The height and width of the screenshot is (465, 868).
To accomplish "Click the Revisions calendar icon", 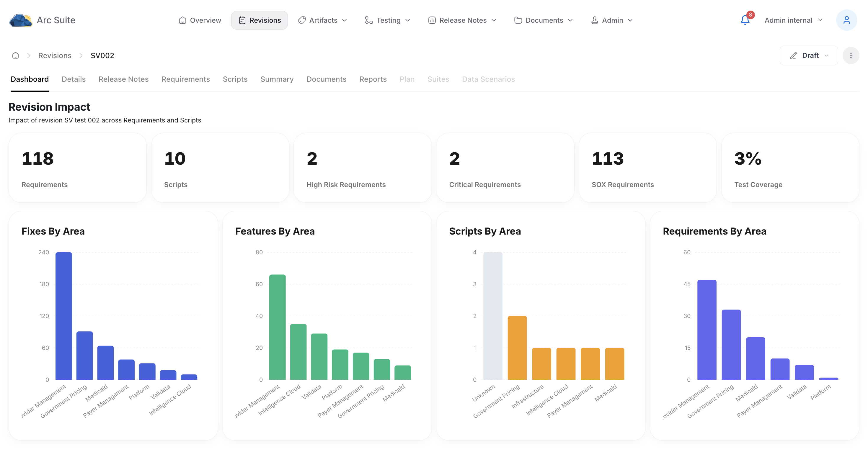I will click(x=242, y=20).
